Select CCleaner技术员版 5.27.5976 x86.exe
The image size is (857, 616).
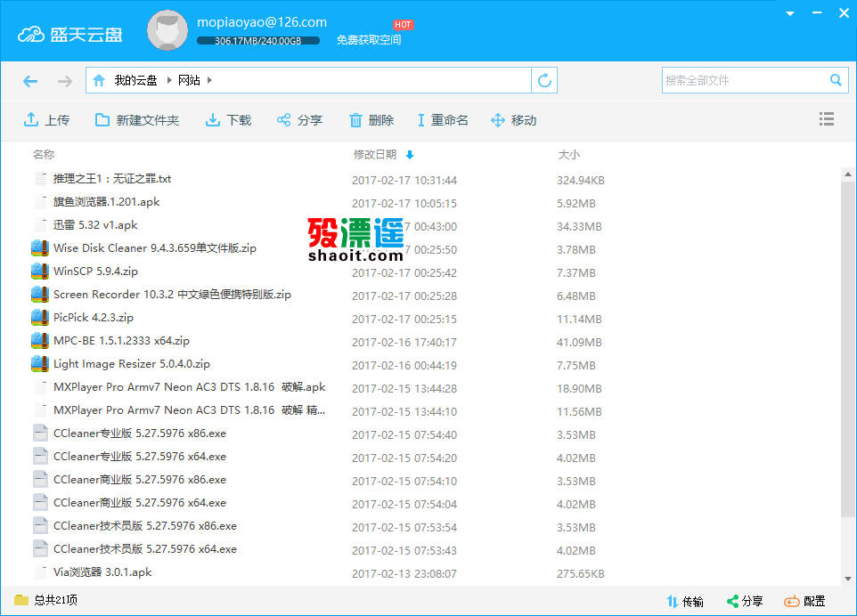145,526
